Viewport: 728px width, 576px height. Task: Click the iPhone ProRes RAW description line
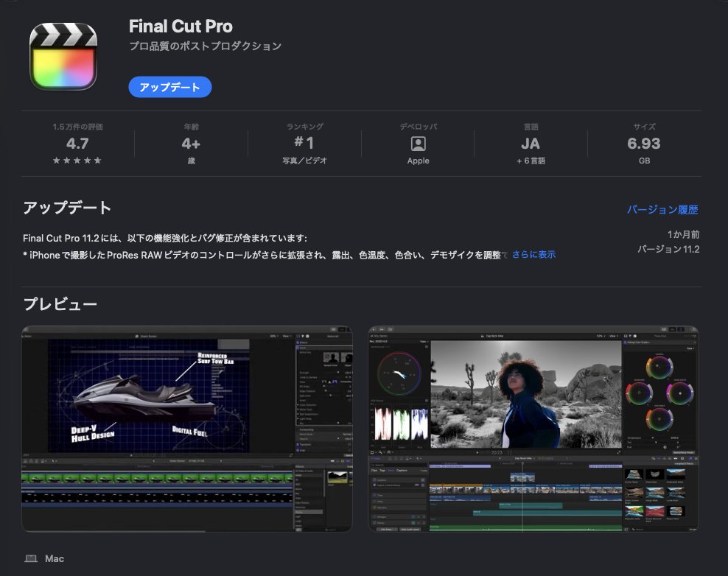[x=265, y=255]
